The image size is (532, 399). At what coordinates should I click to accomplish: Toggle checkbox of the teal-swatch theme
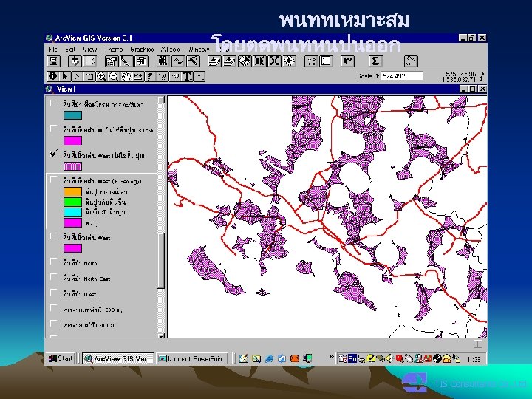click(54, 103)
